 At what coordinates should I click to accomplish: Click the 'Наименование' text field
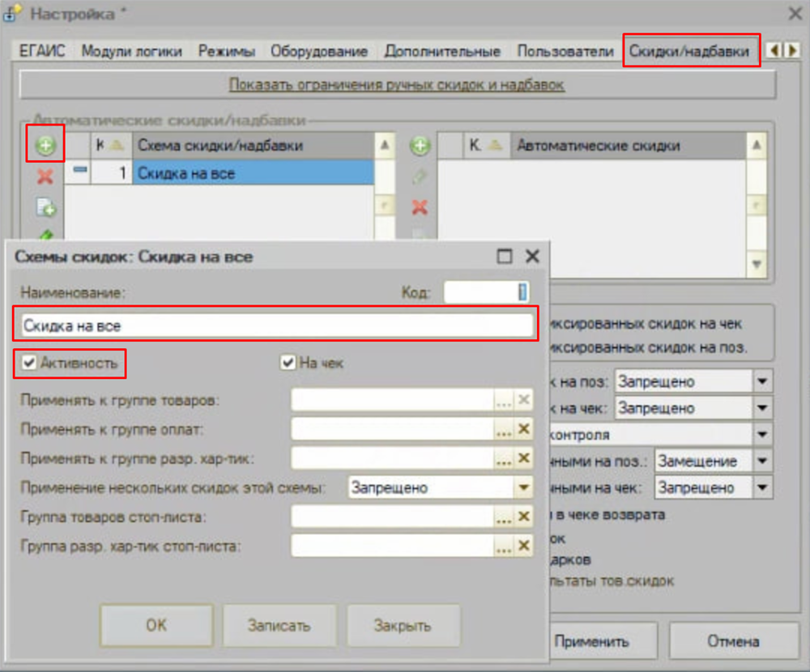[275, 325]
